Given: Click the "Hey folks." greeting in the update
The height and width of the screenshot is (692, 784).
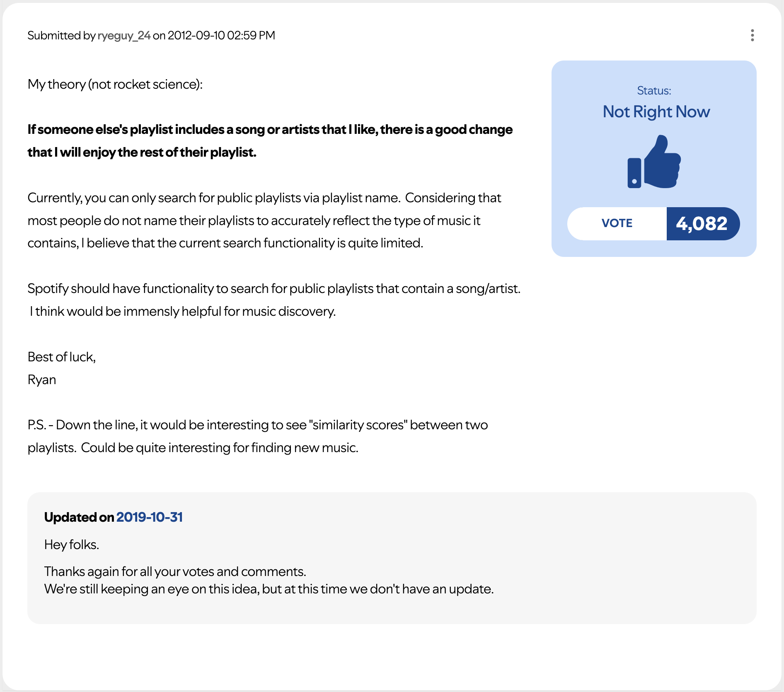Looking at the screenshot, I should click(72, 544).
